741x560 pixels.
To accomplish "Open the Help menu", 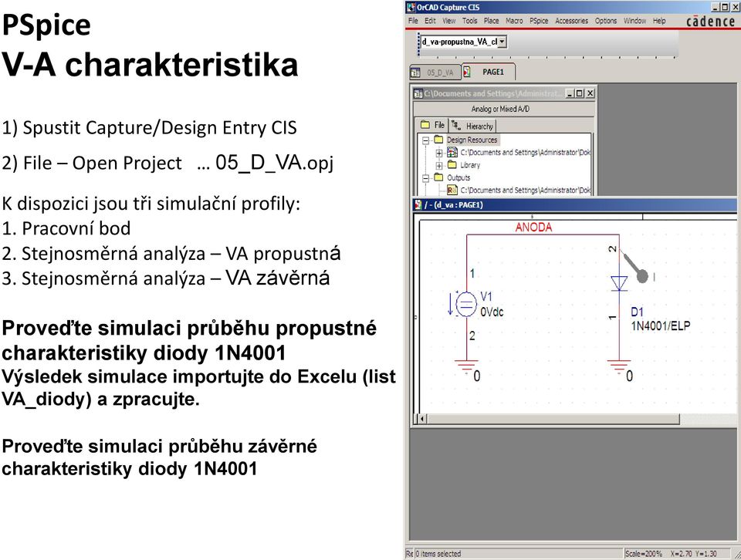I will pyautogui.click(x=659, y=21).
